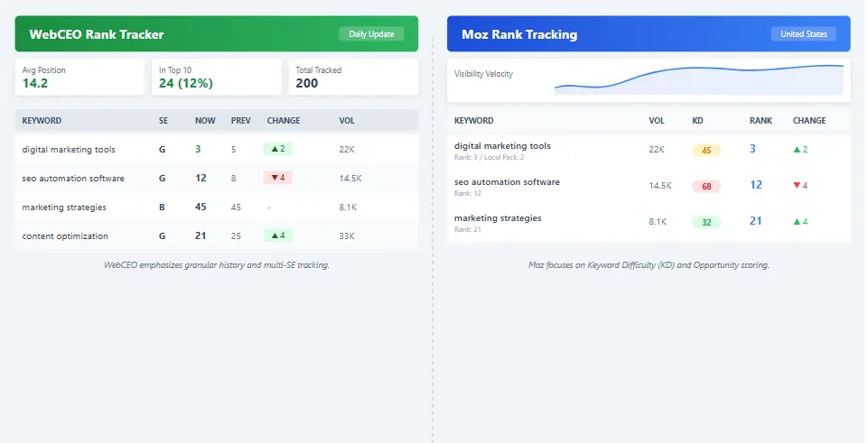Click the United States badge
The image size is (868, 443).
[803, 33]
